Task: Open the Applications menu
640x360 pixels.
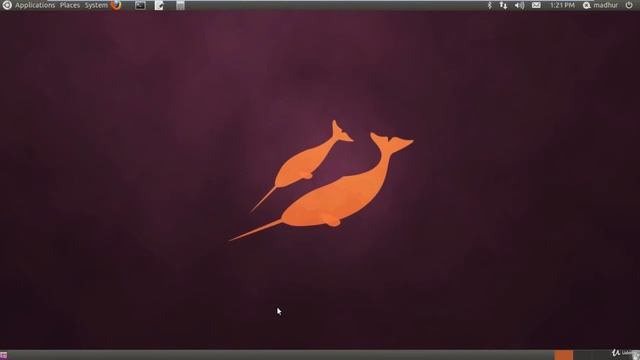Action: [35, 5]
